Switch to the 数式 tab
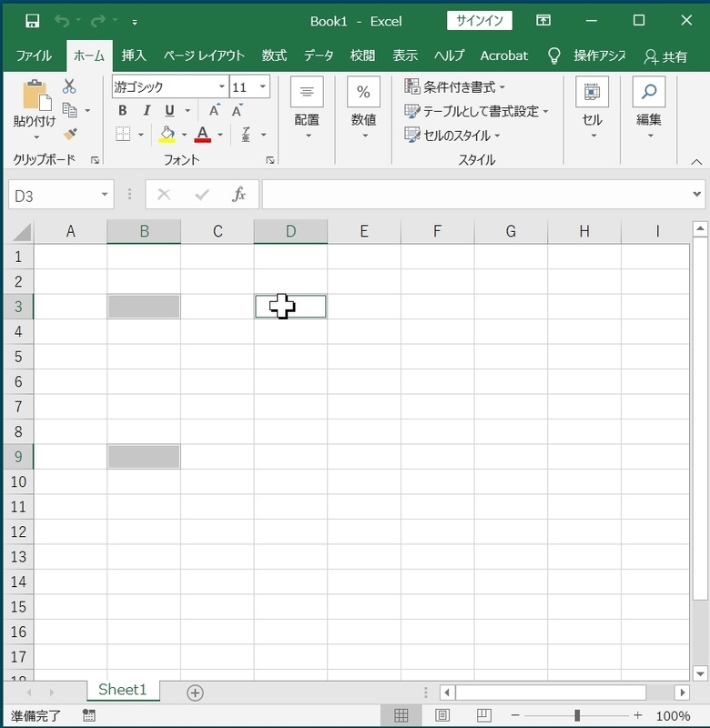Viewport: 710px width, 728px height. coord(274,56)
